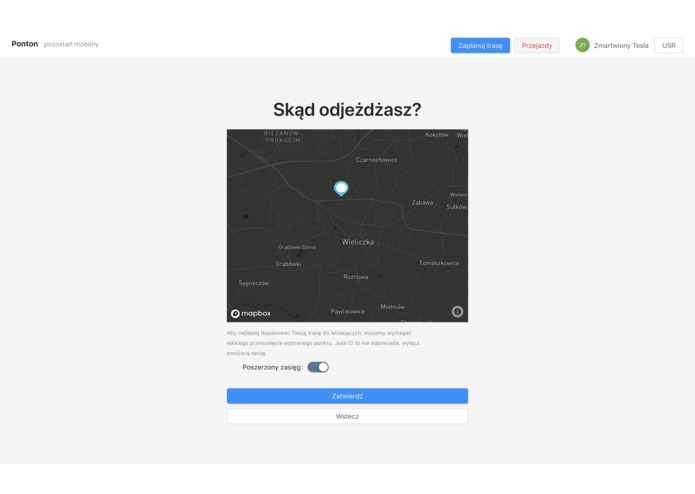This screenshot has width=695, height=494.
Task: Click the Rożnowa label on the map
Action: 355,276
